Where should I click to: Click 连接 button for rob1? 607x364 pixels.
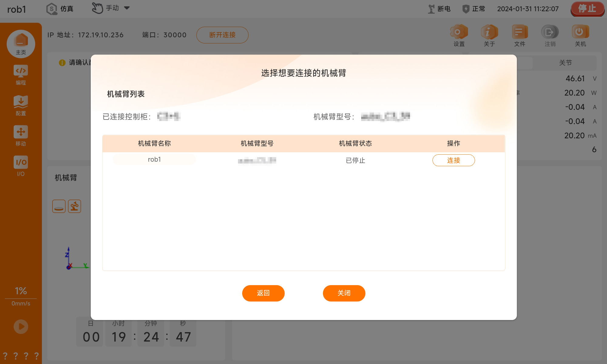click(x=453, y=160)
